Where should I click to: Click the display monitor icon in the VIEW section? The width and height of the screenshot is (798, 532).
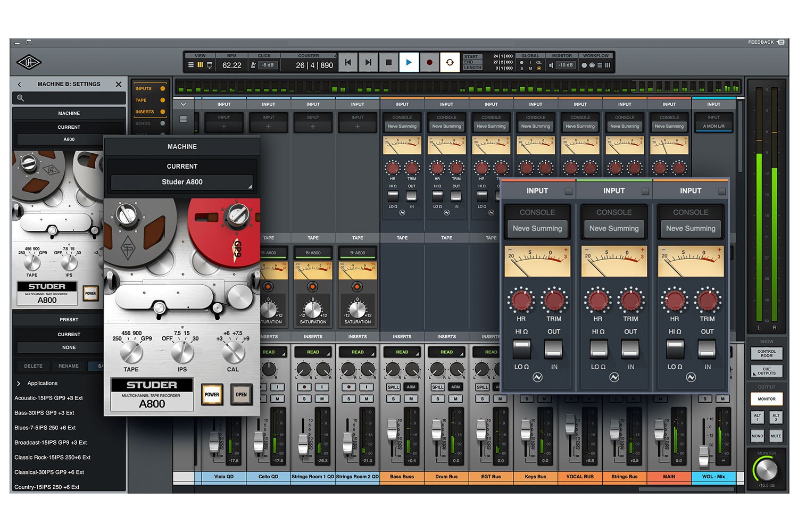pos(210,64)
